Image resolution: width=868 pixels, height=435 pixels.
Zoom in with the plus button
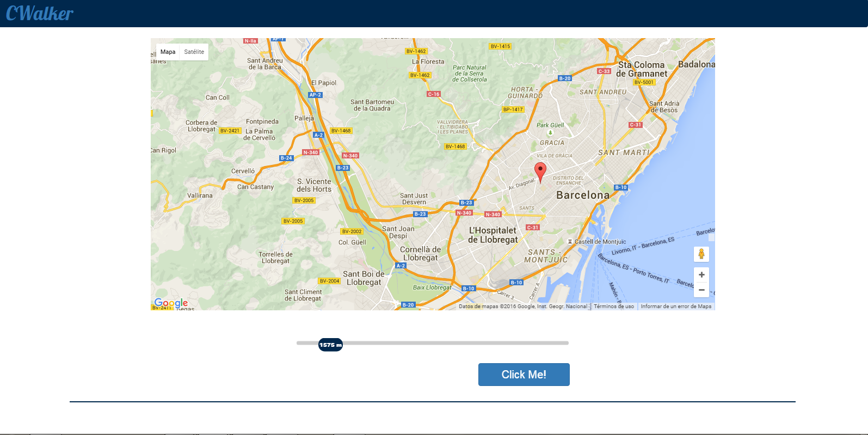click(701, 275)
